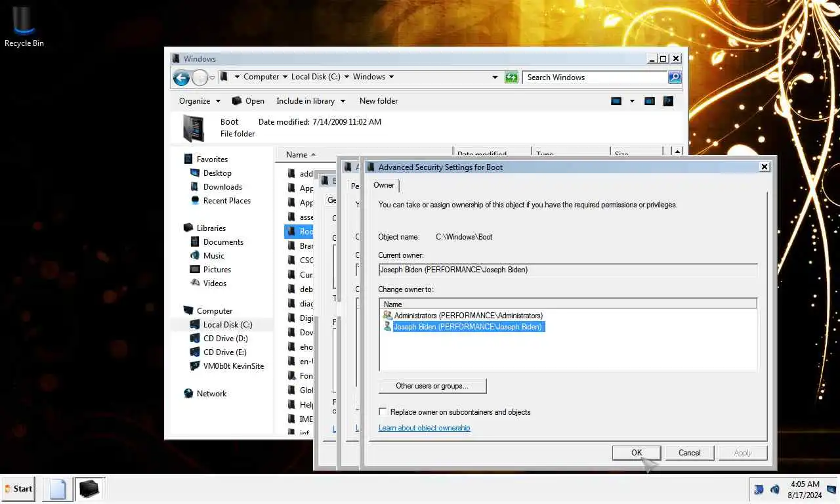Click the file list scroll-up arrow
Screen dimensions: 840x504
(x=677, y=152)
